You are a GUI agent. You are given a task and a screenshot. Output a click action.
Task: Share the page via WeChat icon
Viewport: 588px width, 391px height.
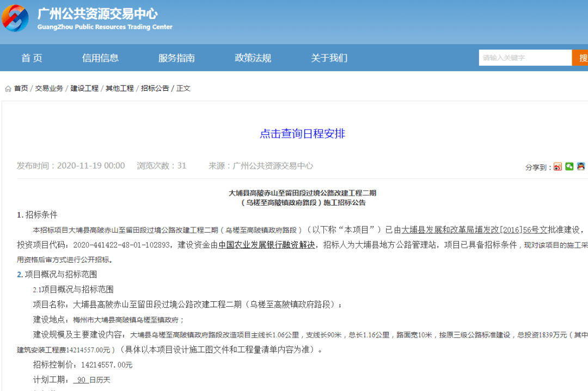[x=569, y=166]
